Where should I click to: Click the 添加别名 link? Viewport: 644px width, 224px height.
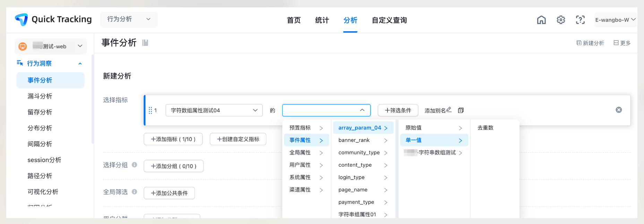435,110
